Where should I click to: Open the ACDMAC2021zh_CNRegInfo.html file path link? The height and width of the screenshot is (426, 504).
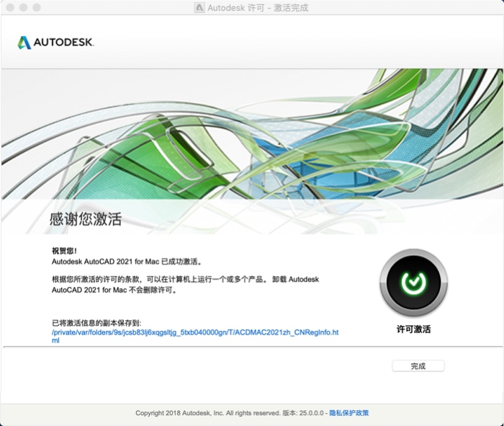194,333
